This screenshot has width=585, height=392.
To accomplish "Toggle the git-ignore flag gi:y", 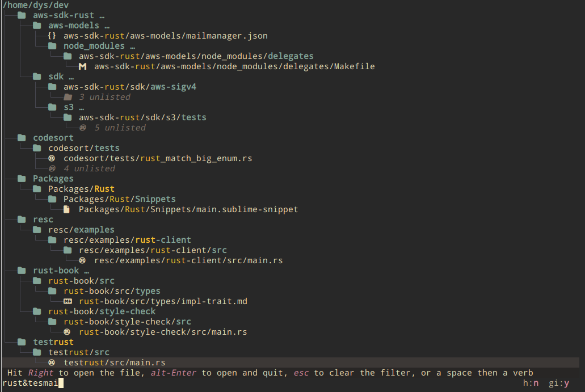I will pos(559,383).
